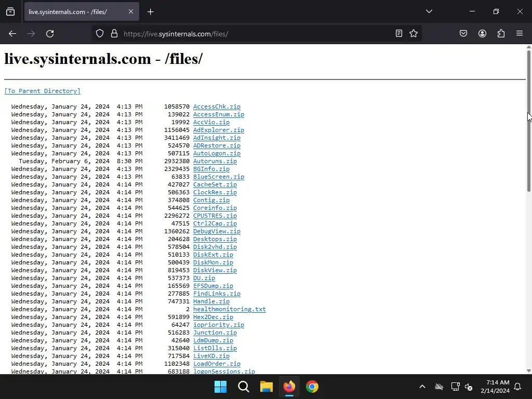Click the Firefox taskbar icon
This screenshot has height=399, width=532.
(x=289, y=387)
